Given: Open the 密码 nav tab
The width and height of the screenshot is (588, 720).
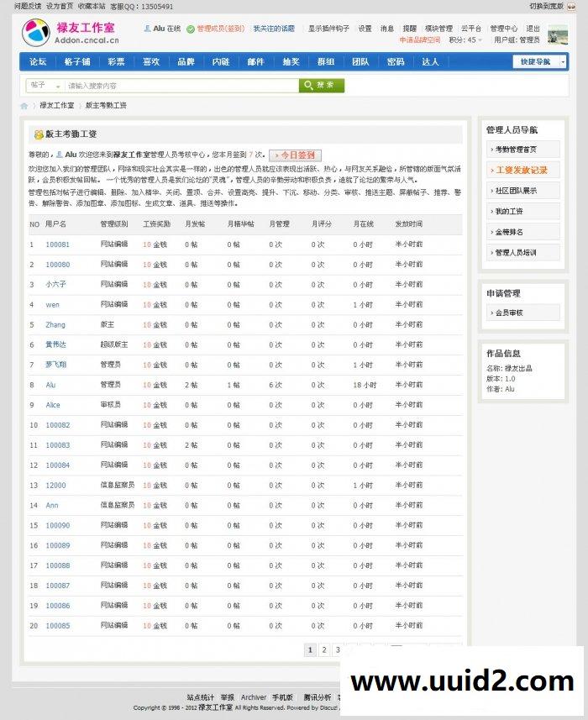Looking at the screenshot, I should [x=395, y=61].
